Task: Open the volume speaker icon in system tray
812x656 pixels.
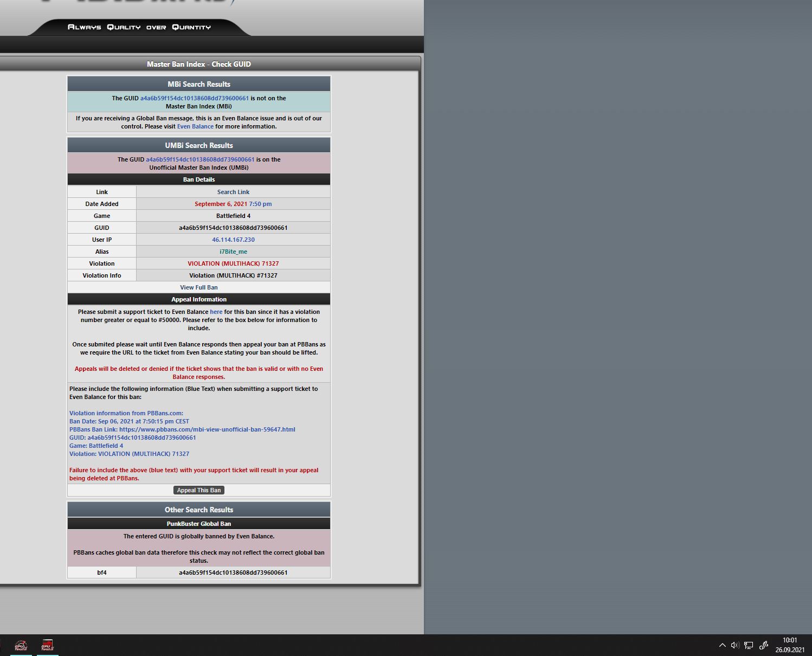Action: 735,645
